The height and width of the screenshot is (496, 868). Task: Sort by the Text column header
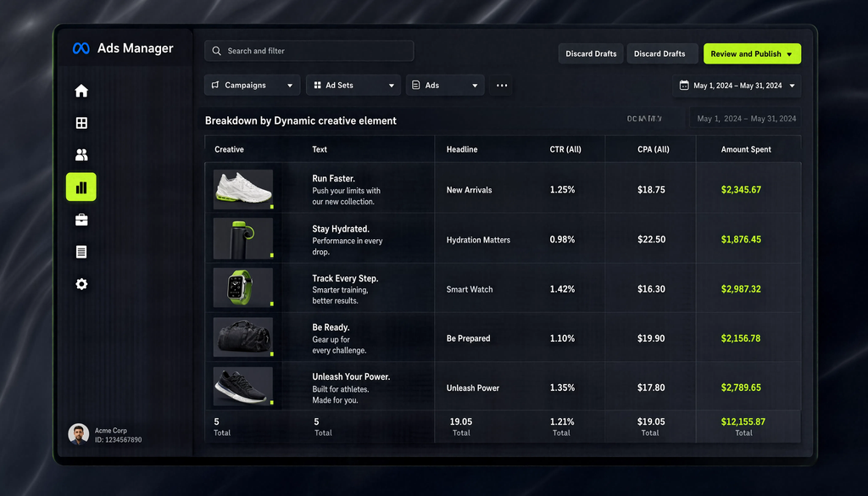(x=320, y=149)
